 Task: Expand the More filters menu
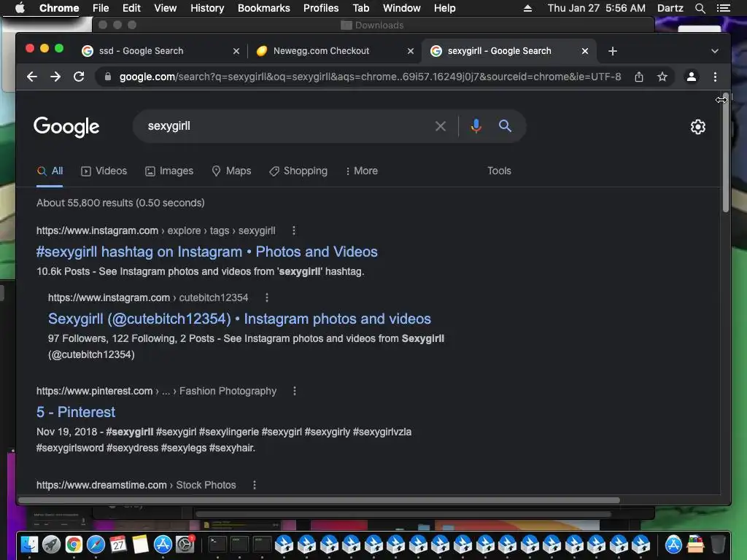click(x=362, y=171)
